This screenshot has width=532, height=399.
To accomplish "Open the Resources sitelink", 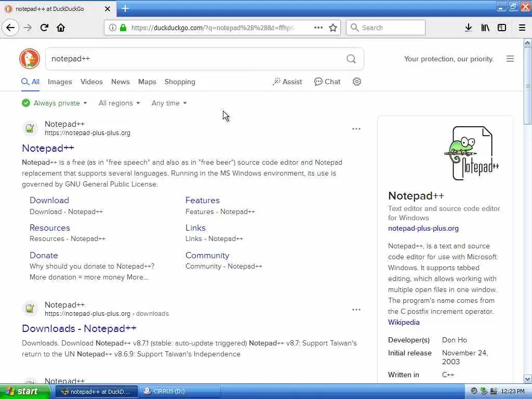I will [49, 228].
